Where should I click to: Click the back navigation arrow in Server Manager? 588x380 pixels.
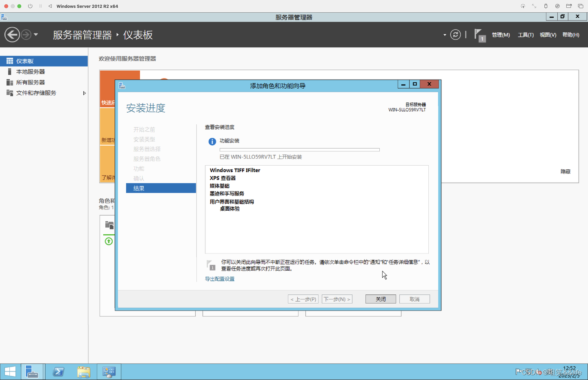click(12, 35)
